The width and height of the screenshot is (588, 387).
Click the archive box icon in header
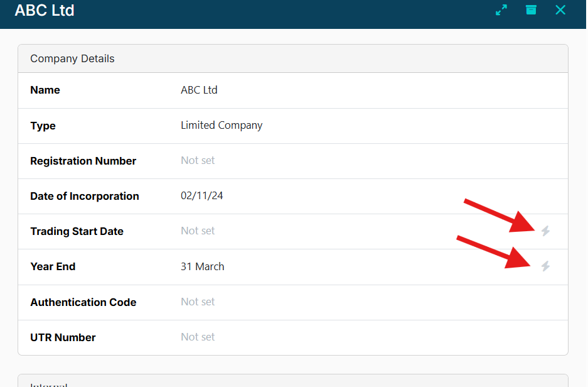click(x=531, y=10)
